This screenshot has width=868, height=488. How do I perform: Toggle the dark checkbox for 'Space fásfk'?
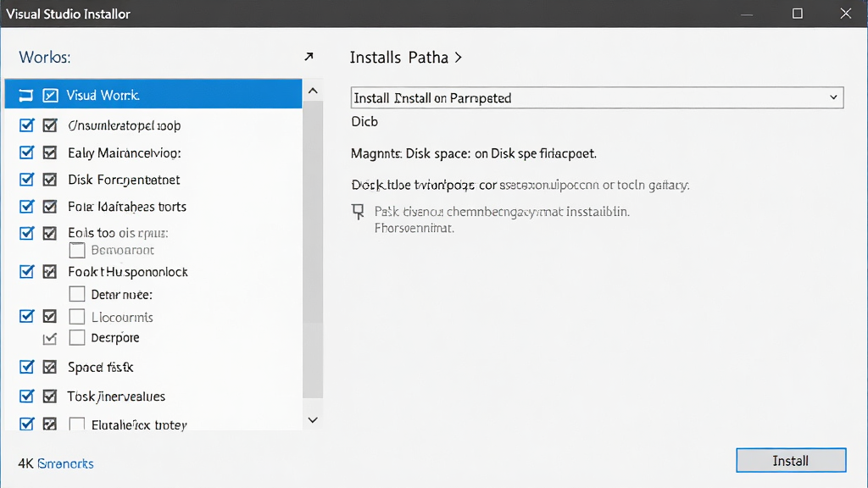(x=50, y=367)
